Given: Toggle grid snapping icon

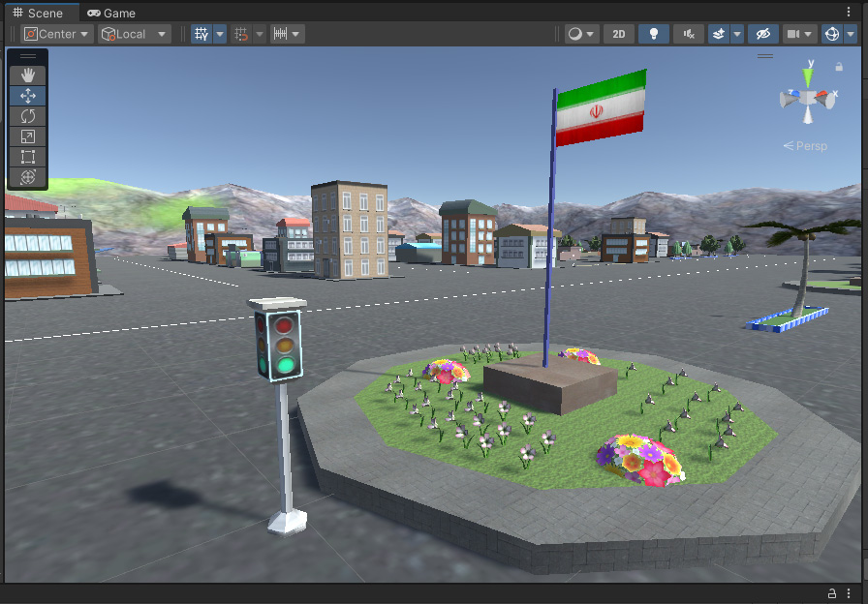Looking at the screenshot, I should coord(241,34).
